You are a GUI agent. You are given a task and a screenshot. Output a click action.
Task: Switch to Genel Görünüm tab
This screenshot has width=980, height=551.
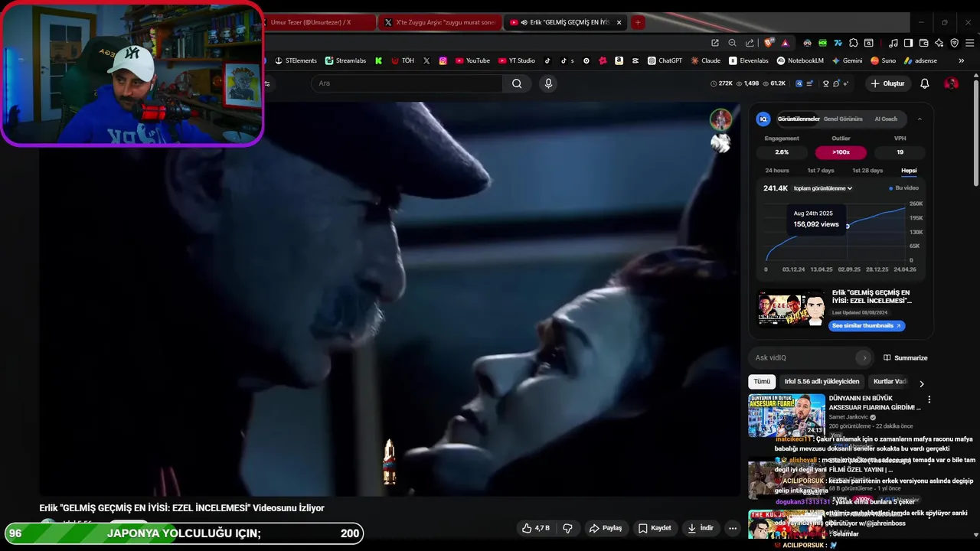pos(843,119)
